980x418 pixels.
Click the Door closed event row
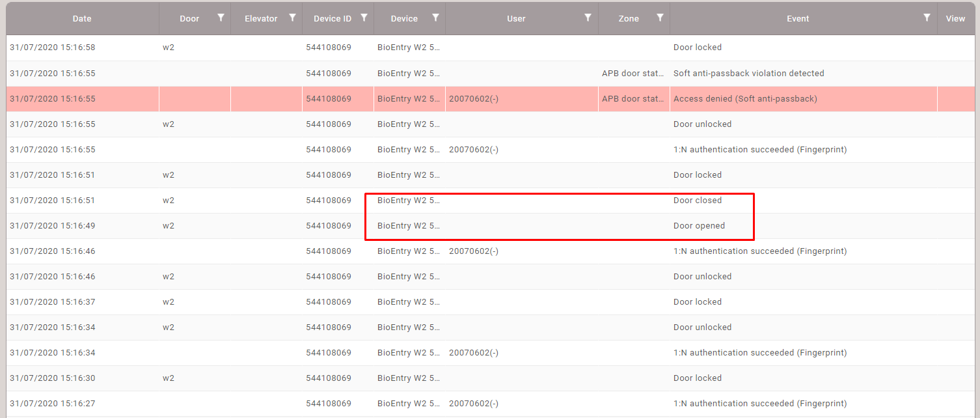click(x=697, y=201)
